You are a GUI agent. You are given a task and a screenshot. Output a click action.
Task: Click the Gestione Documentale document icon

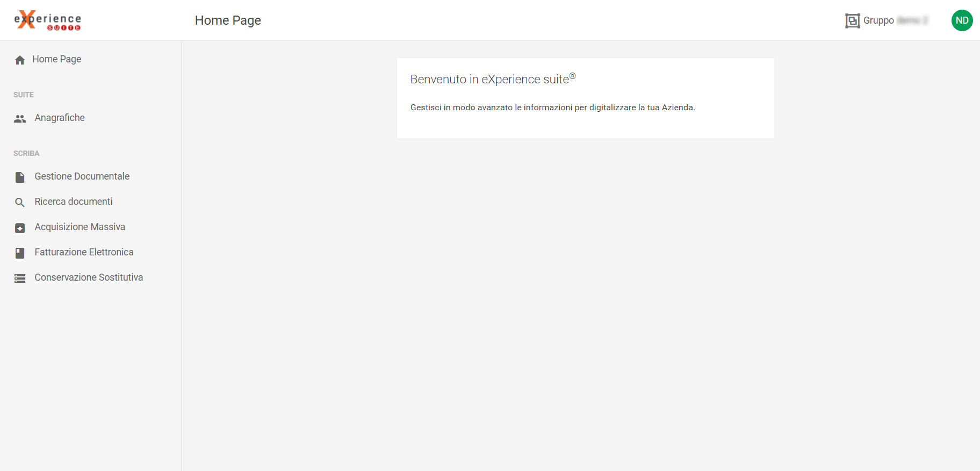(x=20, y=177)
